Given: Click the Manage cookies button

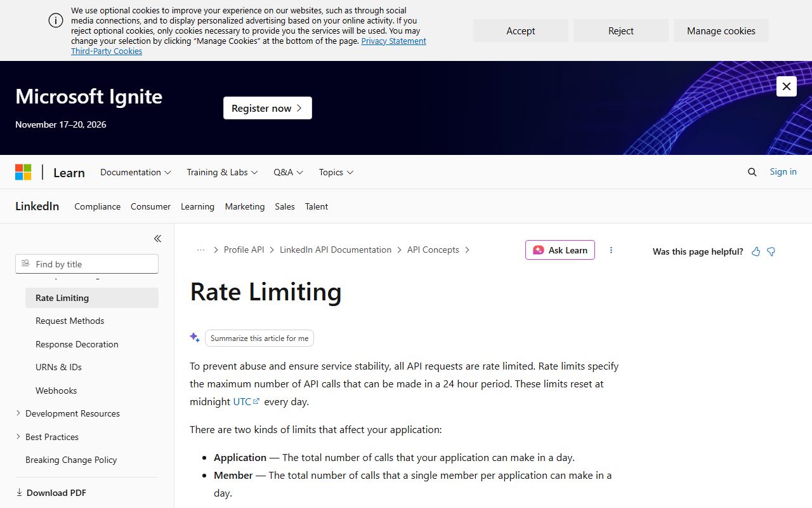Looking at the screenshot, I should coord(721,30).
